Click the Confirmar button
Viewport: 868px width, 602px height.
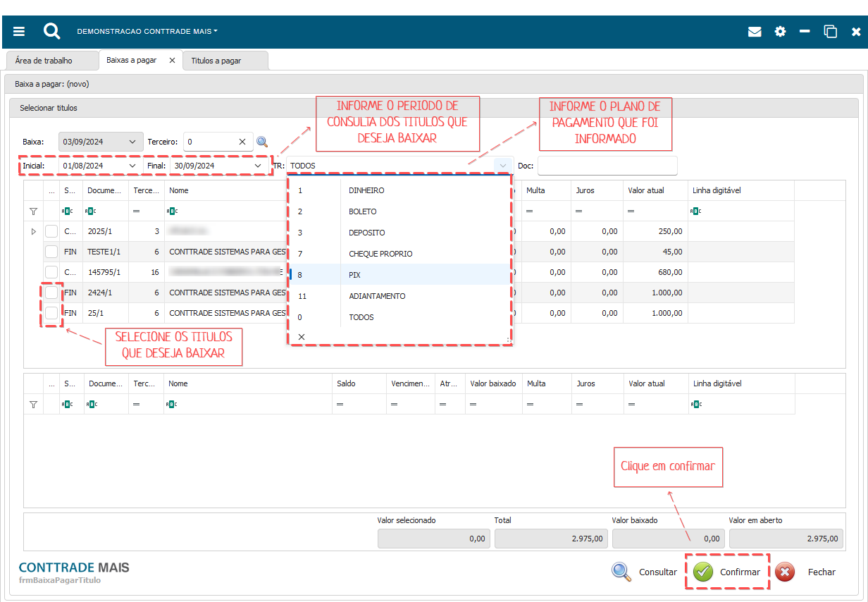727,572
